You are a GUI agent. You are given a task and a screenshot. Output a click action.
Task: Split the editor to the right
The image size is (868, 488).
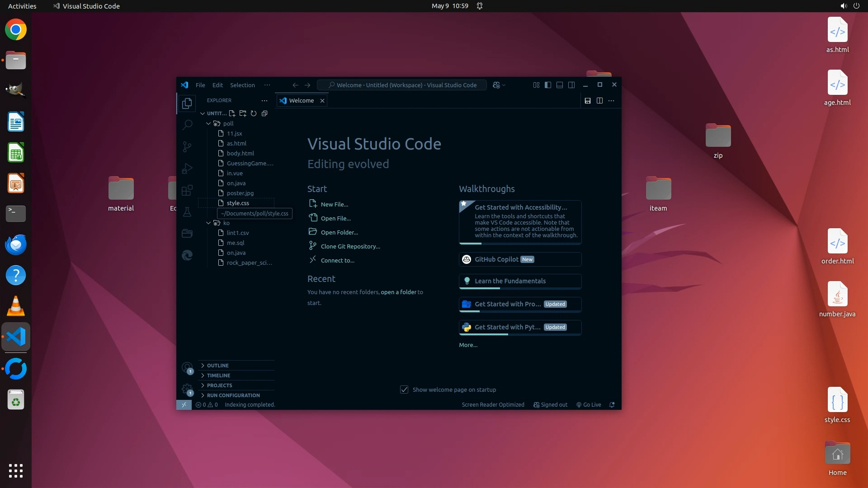point(599,101)
